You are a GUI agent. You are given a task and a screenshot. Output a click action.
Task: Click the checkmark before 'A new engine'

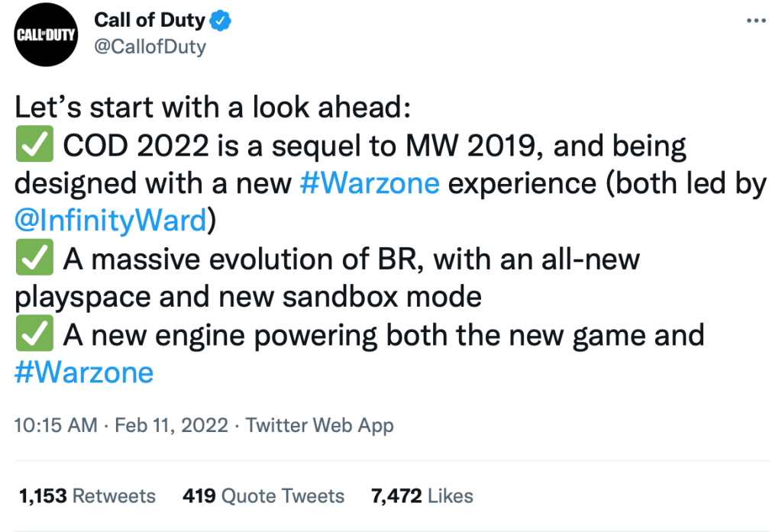[34, 336]
